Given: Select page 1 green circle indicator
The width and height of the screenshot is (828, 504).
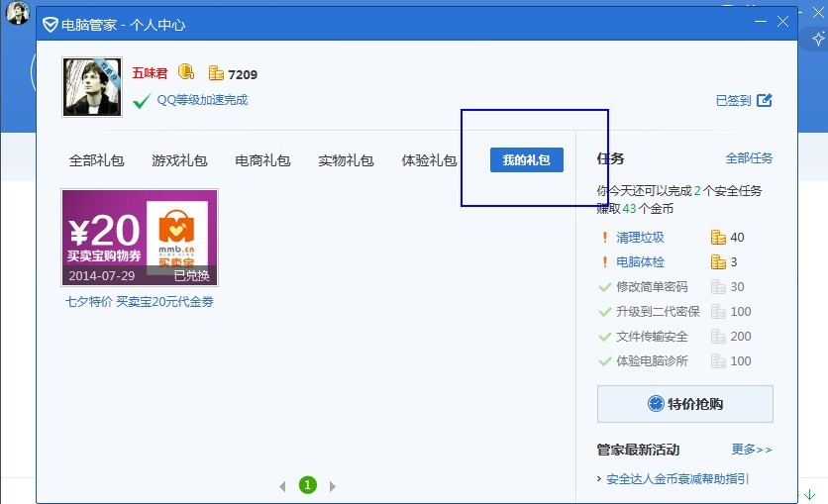Looking at the screenshot, I should click(x=308, y=485).
